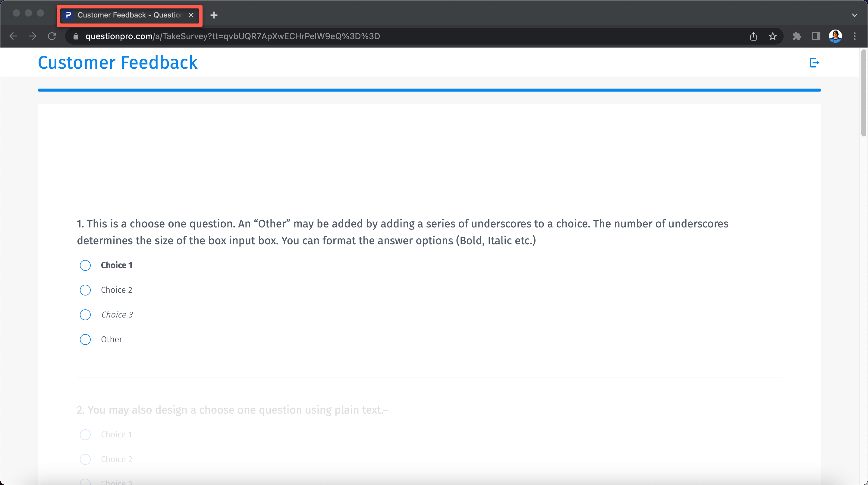This screenshot has height=485, width=868.
Task: Select Choice 1 in question 1
Action: 85,265
